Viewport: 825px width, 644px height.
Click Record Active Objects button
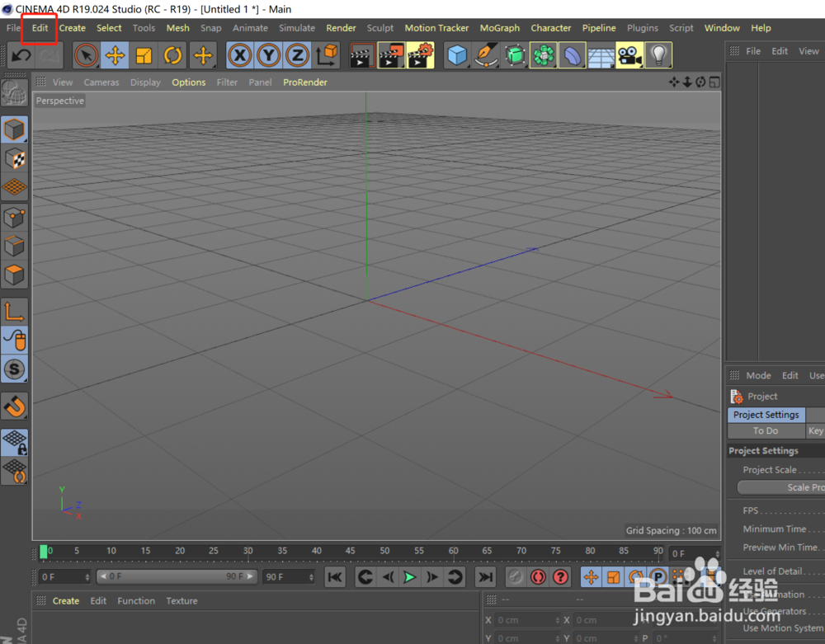(x=515, y=576)
